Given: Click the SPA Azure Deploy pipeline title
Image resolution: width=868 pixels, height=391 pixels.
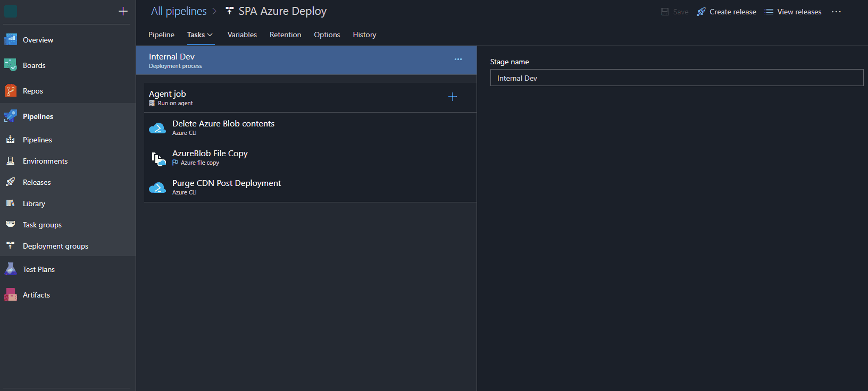Looking at the screenshot, I should click(282, 11).
